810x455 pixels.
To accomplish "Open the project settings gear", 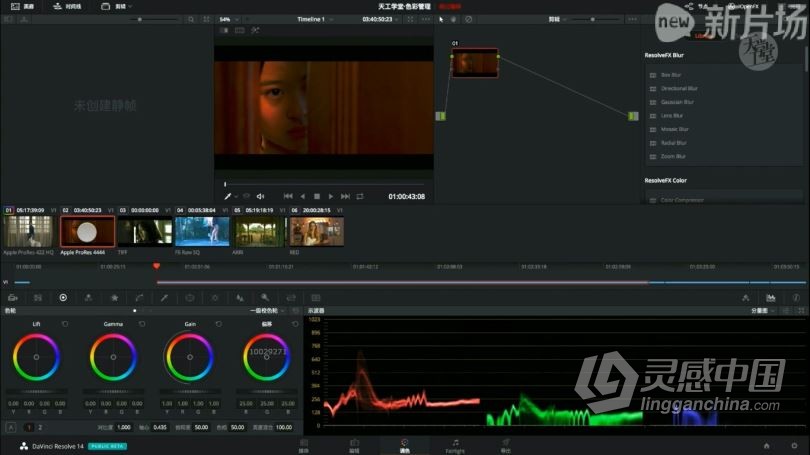I will 794,446.
